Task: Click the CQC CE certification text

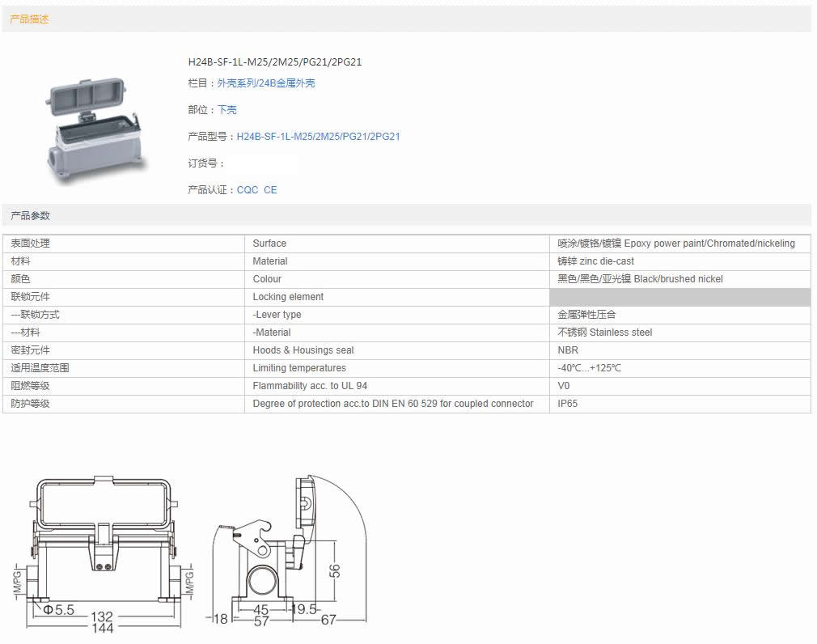Action: click(256, 190)
